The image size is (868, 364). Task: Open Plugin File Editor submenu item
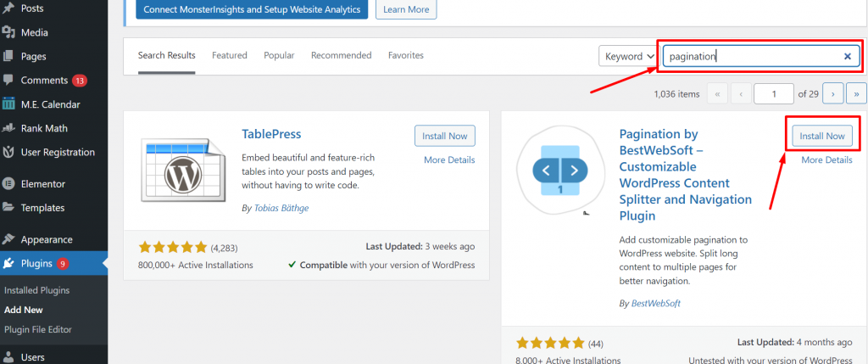coord(38,329)
